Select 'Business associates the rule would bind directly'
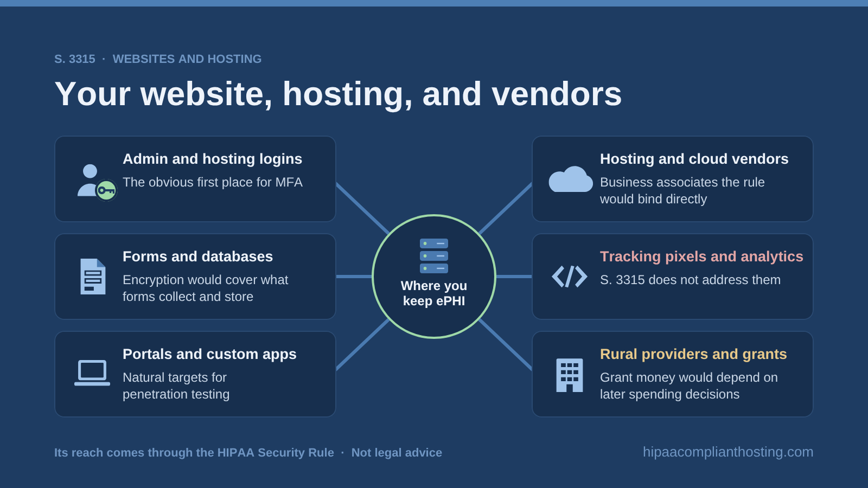Screen dimensions: 868x488 pos(682,190)
